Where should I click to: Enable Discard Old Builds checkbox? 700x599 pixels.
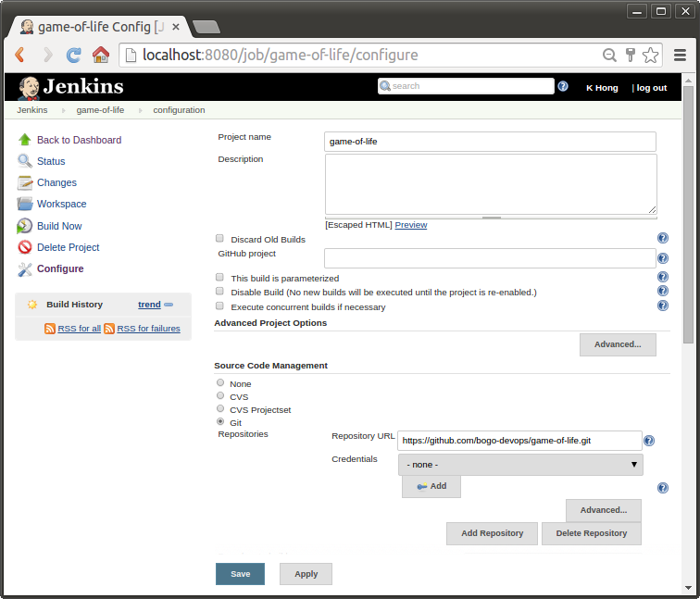[219, 238]
